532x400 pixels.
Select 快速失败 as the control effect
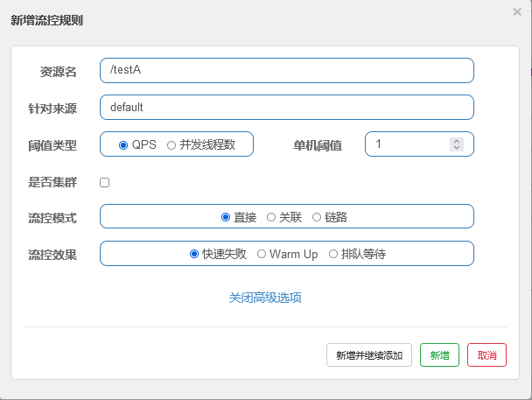(x=194, y=254)
